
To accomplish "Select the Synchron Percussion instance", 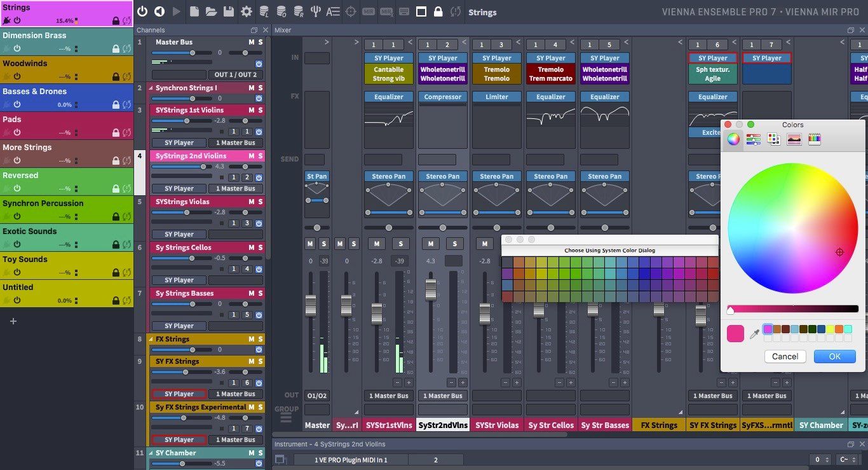I will (x=67, y=209).
